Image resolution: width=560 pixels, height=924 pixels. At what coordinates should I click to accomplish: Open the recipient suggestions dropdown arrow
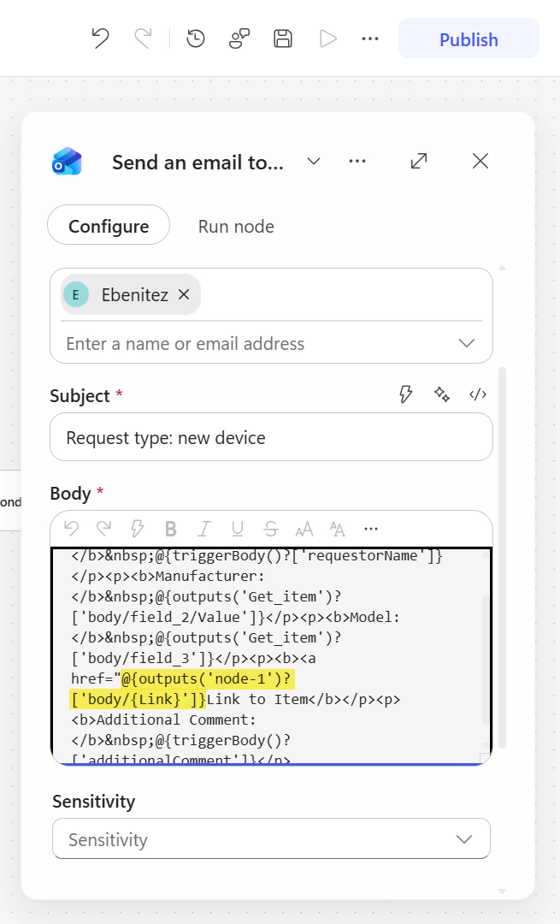467,343
